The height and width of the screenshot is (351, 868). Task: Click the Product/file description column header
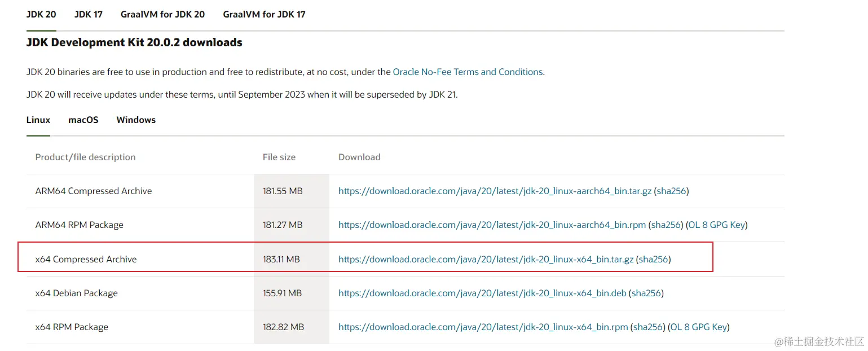pos(85,157)
